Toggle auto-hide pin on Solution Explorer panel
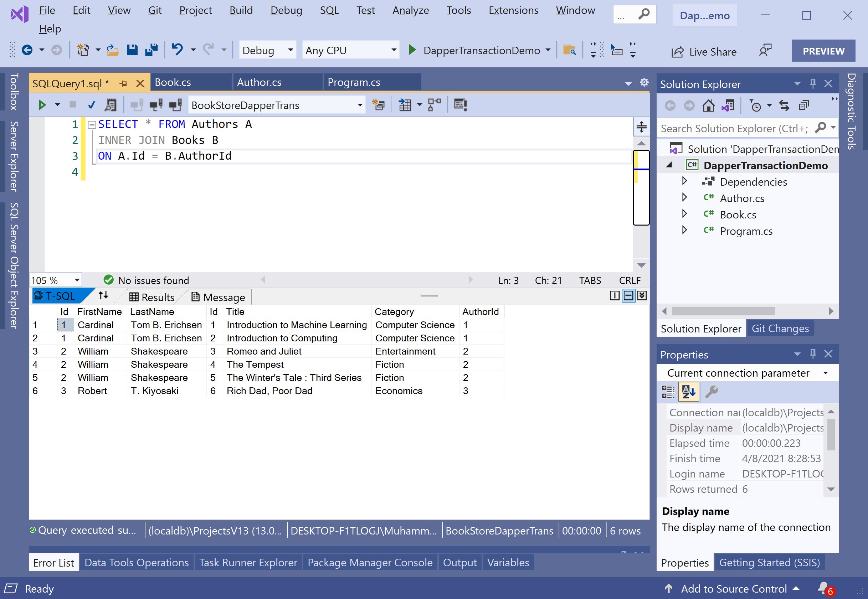 (x=813, y=84)
